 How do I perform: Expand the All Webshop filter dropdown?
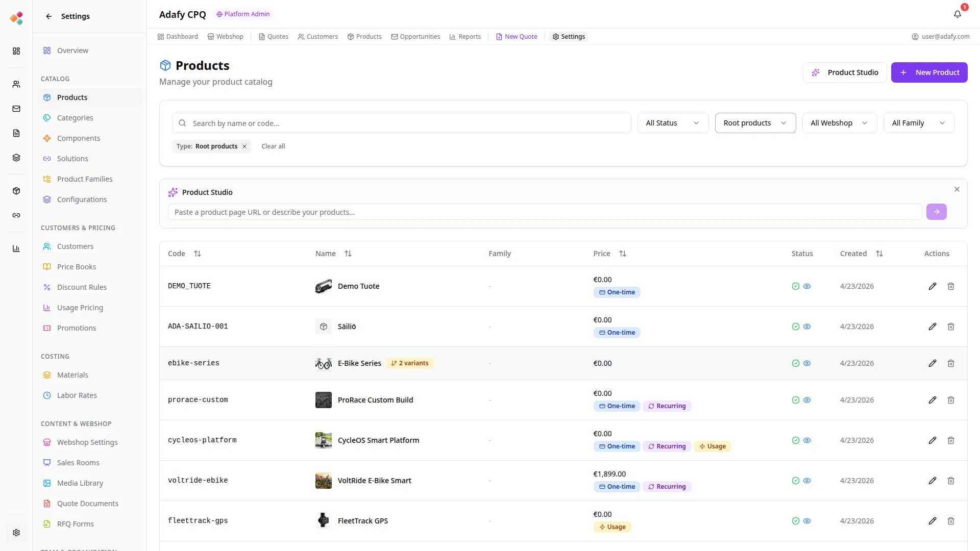coord(839,123)
